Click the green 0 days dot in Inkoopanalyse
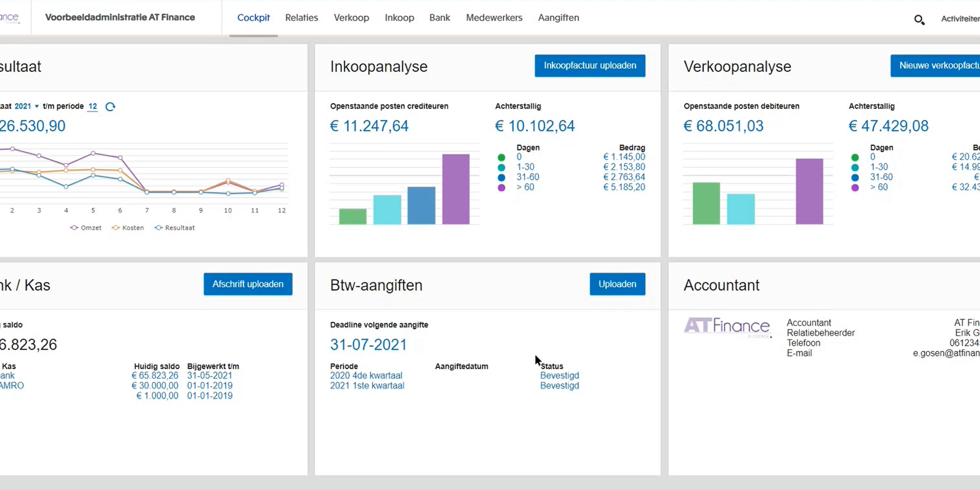Image resolution: width=980 pixels, height=490 pixels. pyautogui.click(x=501, y=158)
